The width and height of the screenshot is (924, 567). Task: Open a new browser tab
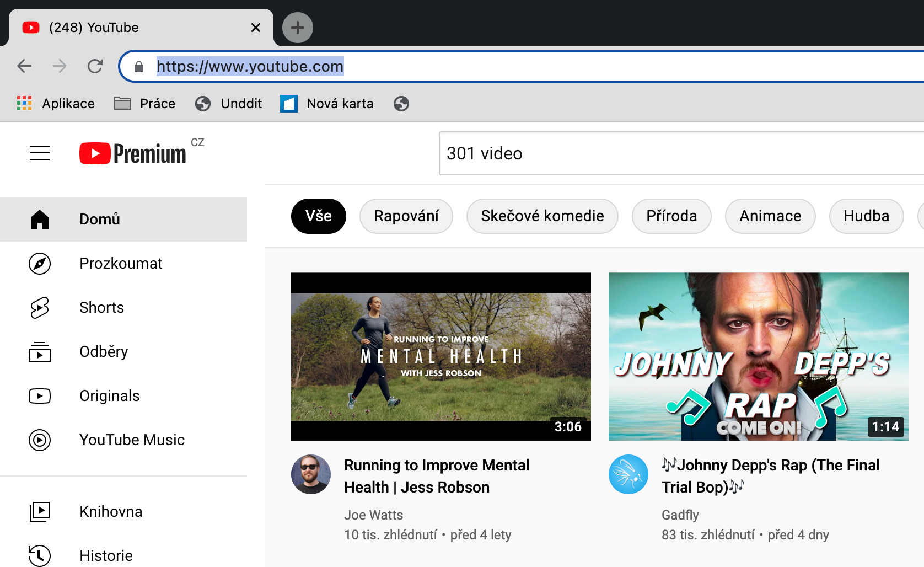[x=298, y=28]
